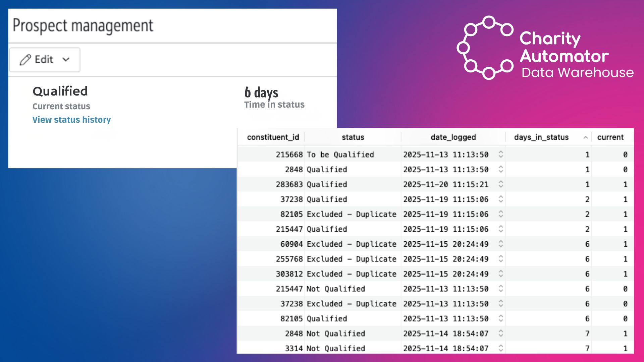Select constituent id cell 215668
Image resolution: width=644 pixels, height=362 pixels.
click(x=289, y=155)
